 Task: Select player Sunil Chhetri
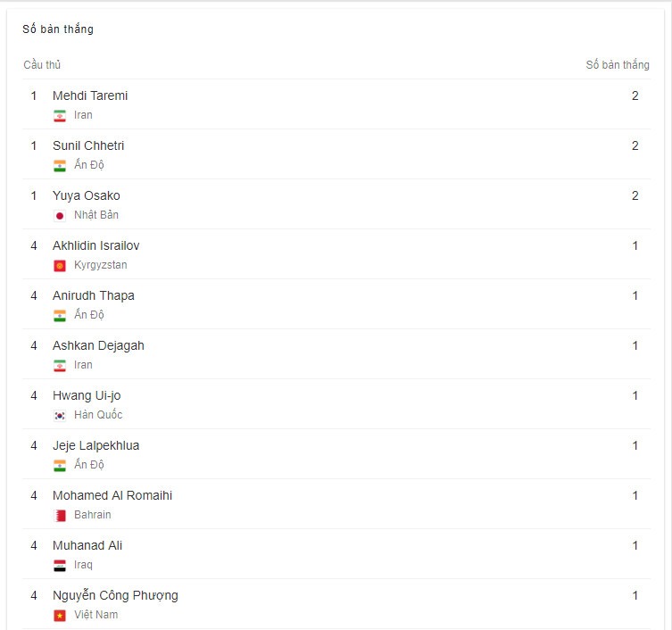click(x=88, y=145)
